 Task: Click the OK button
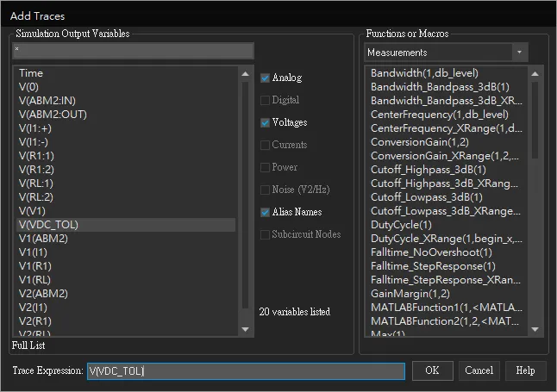432,370
